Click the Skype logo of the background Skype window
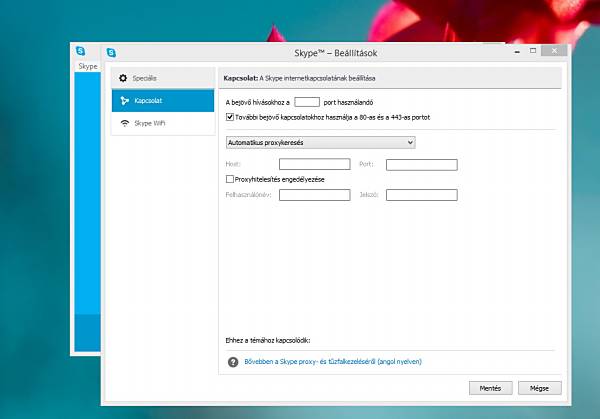 pos(80,51)
